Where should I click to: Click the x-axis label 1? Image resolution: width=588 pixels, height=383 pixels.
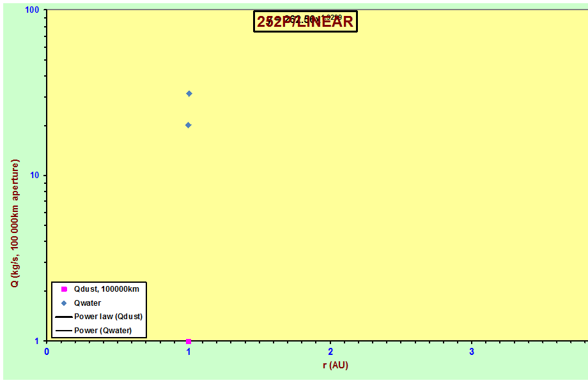189,352
